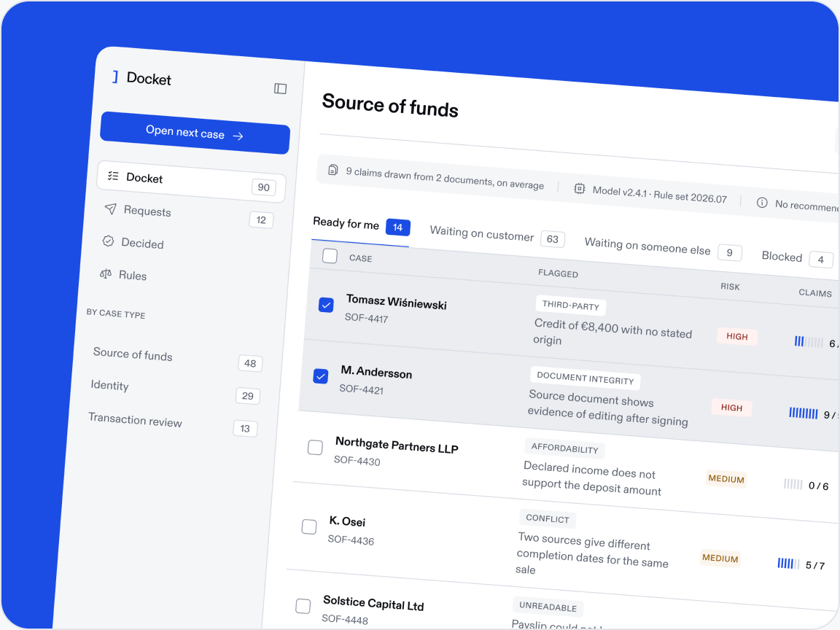Image resolution: width=840 pixels, height=630 pixels.
Task: Uncheck the M. Andersson case checkbox
Action: point(320,376)
